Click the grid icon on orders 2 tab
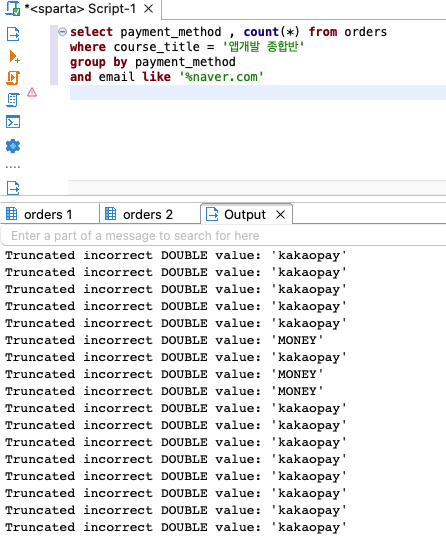The image size is (446, 552). click(111, 214)
